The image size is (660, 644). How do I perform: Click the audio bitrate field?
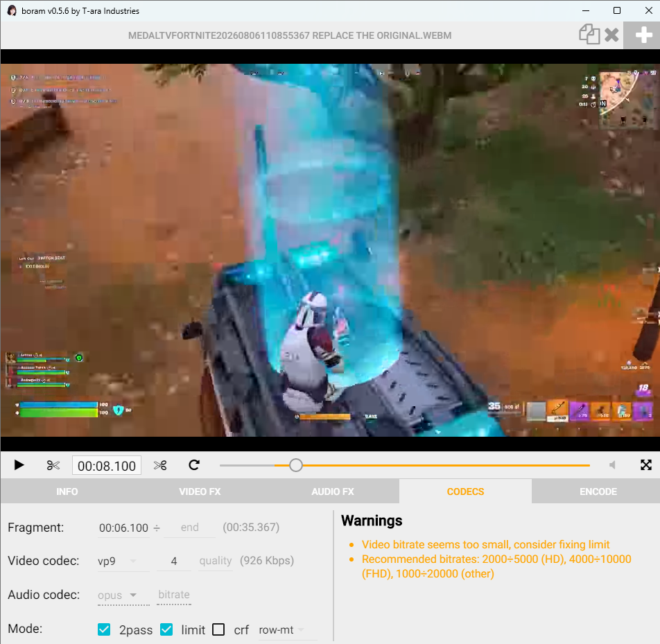coord(174,595)
